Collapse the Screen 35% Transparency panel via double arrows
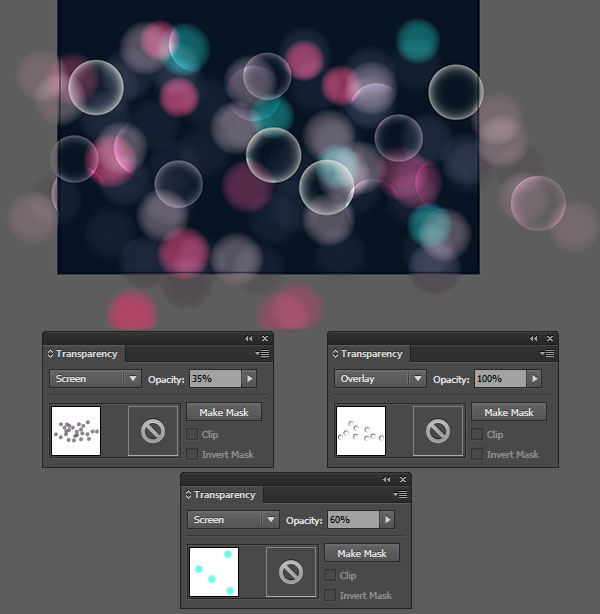The image size is (600, 614). 249,338
